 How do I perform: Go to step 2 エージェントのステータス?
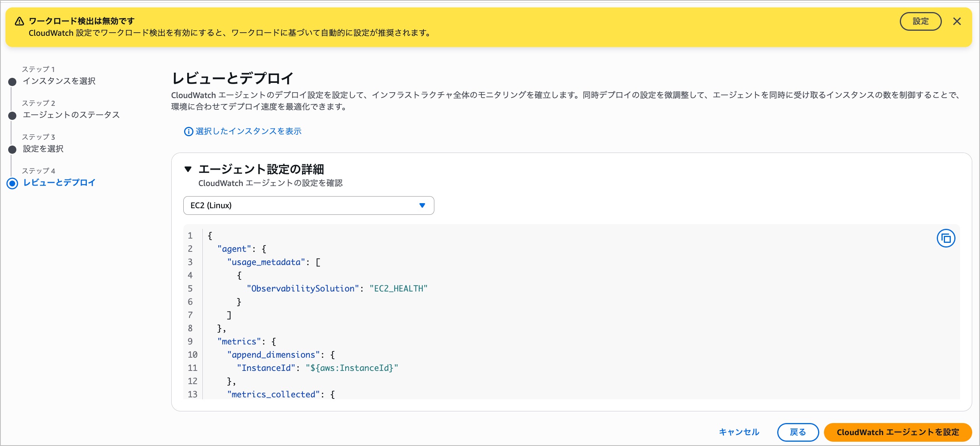[71, 115]
